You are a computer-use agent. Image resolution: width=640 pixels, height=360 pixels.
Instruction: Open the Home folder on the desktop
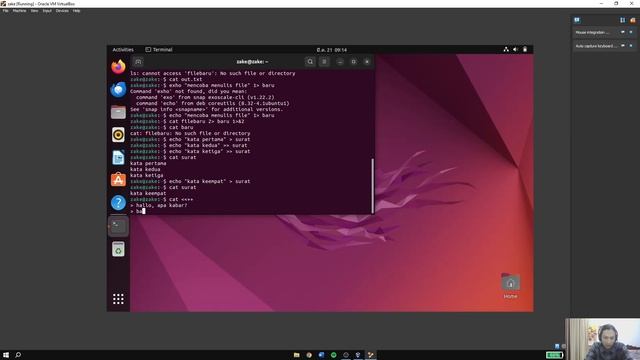(510, 286)
